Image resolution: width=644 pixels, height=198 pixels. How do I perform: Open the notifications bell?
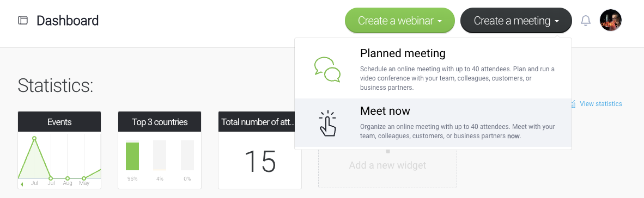[585, 21]
